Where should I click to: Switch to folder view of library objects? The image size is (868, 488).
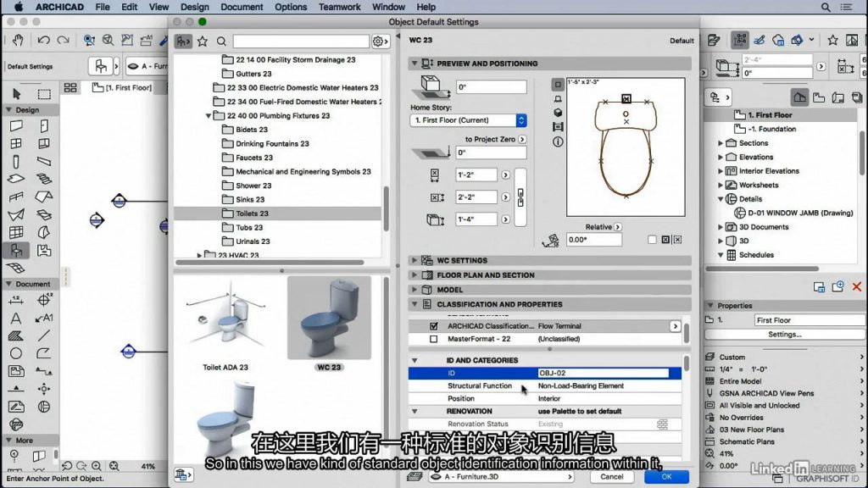(183, 41)
